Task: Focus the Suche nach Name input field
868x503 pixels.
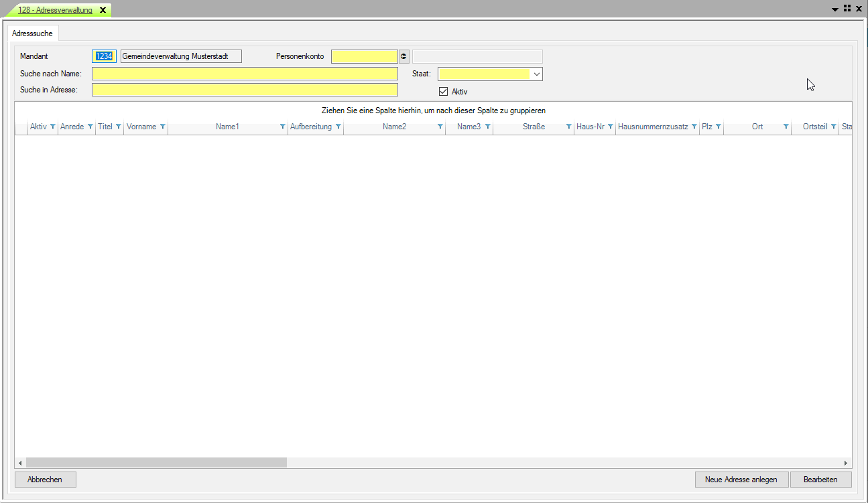Action: click(245, 74)
